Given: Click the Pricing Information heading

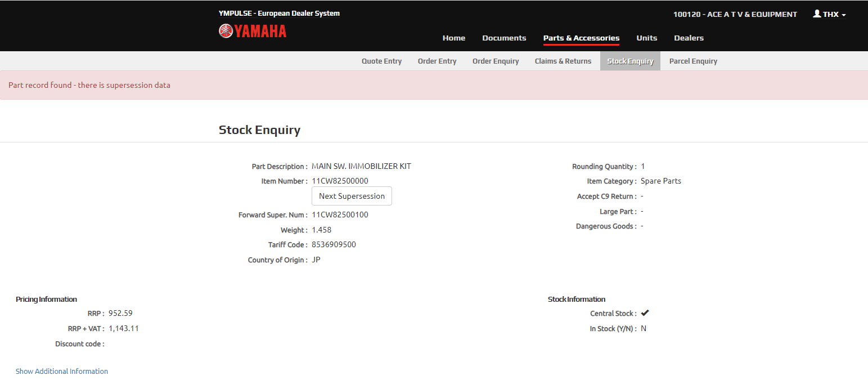Looking at the screenshot, I should point(46,299).
